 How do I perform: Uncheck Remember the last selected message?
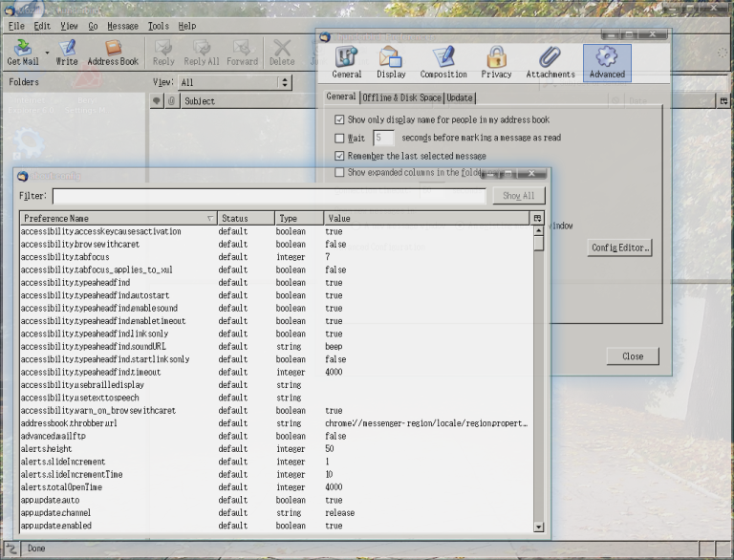339,156
